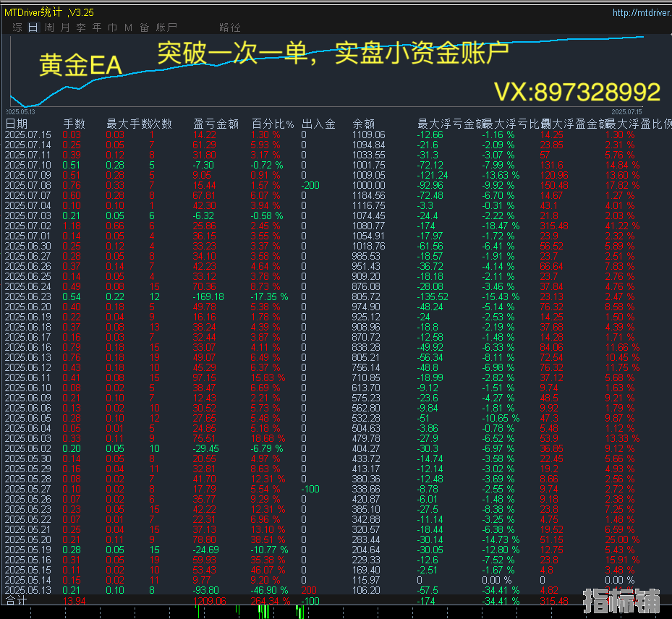Open the 备 notes tab
Screen dimensions: 672x619
(145, 27)
